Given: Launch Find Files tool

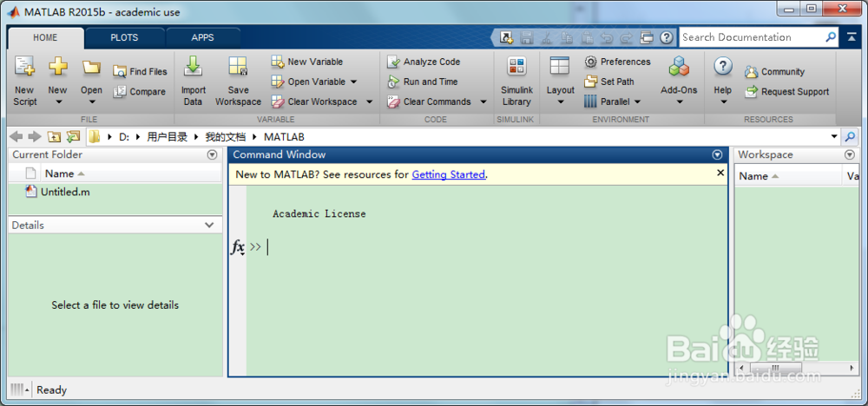Looking at the screenshot, I should (140, 71).
